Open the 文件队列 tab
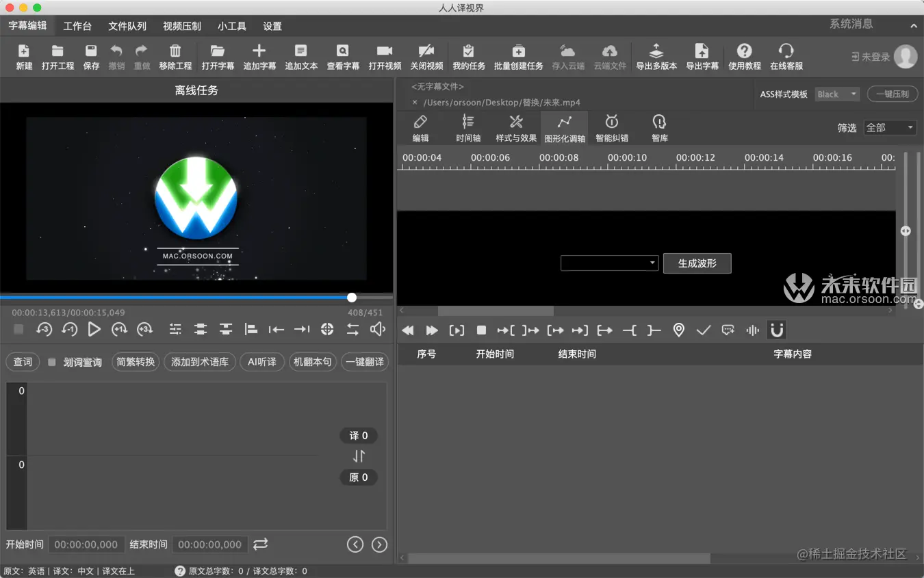Viewport: 924px width, 578px height. point(127,26)
